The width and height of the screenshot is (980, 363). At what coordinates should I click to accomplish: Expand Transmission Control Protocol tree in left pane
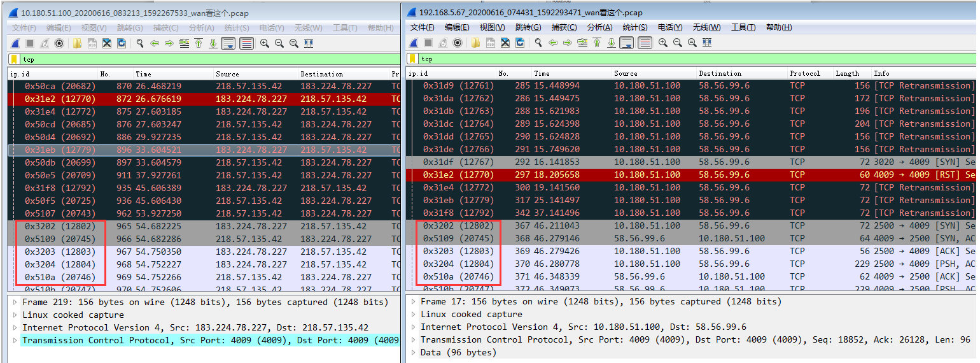15,340
